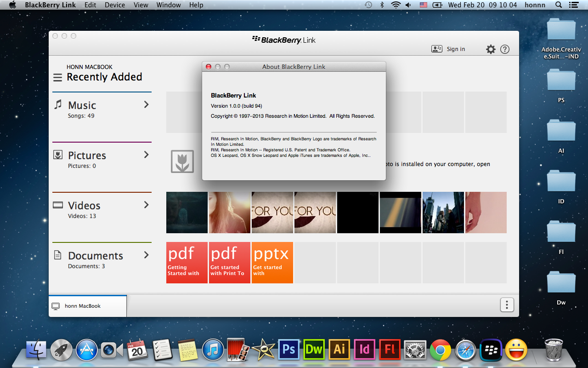Open the Device menu
The image size is (588, 368).
(x=115, y=5)
